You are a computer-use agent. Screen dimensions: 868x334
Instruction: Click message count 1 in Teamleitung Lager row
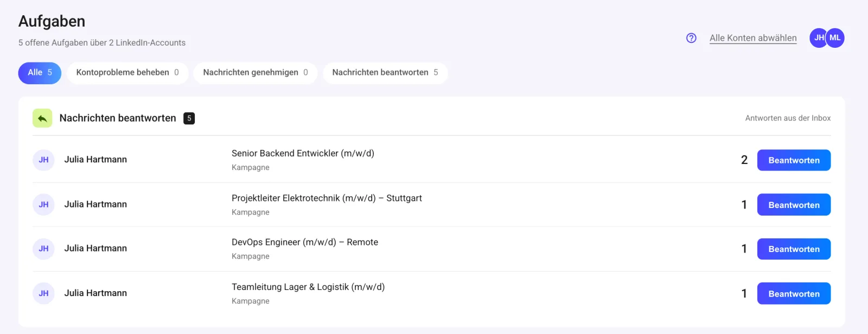click(x=744, y=293)
